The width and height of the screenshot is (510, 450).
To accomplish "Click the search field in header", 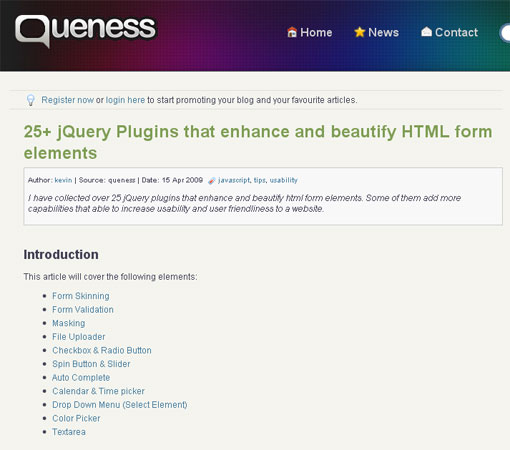I will pyautogui.click(x=505, y=33).
